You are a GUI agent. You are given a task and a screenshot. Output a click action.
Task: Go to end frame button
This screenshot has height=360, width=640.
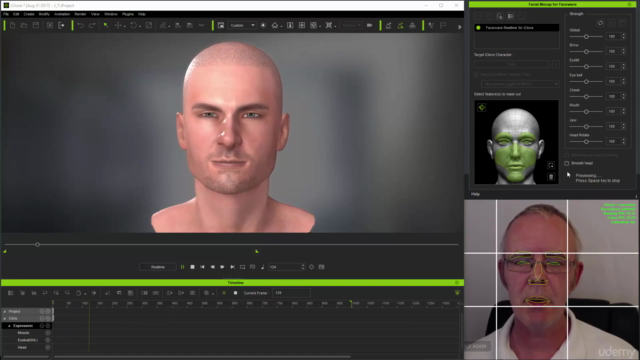click(x=233, y=267)
